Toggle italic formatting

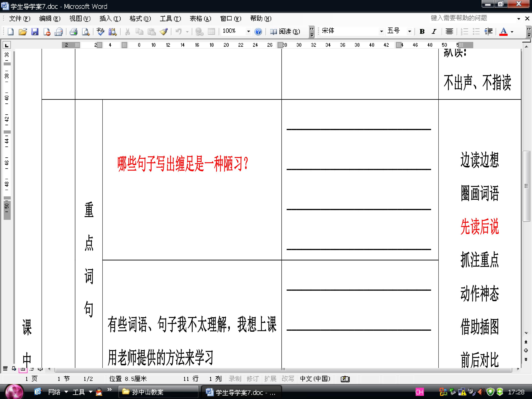click(434, 32)
